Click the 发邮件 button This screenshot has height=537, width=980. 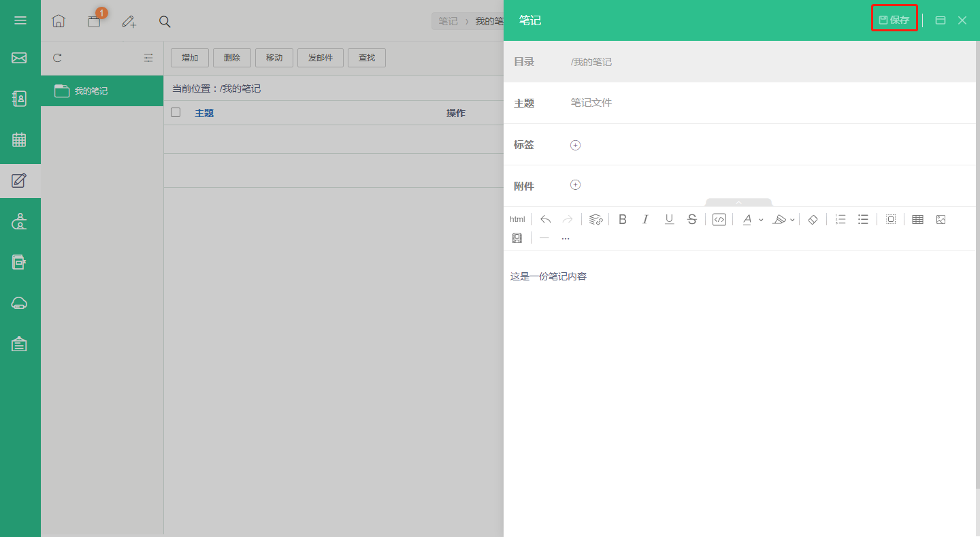click(x=321, y=58)
